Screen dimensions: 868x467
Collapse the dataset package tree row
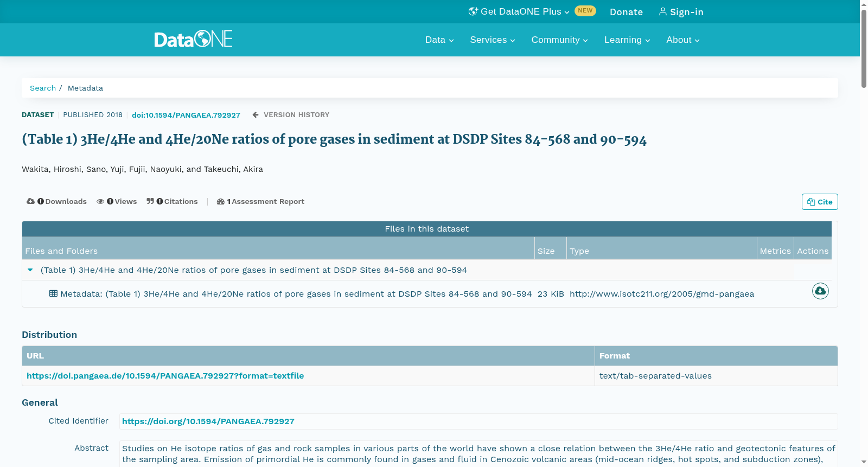tap(30, 270)
